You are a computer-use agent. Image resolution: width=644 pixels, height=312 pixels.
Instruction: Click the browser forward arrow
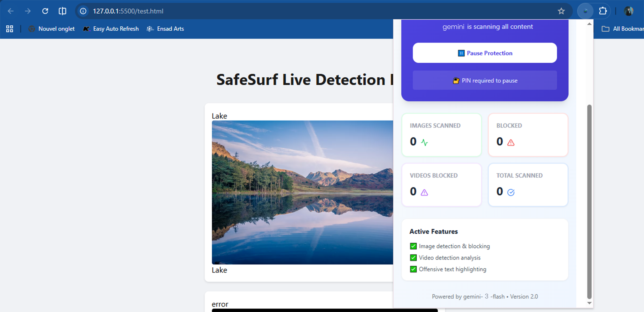[28, 11]
